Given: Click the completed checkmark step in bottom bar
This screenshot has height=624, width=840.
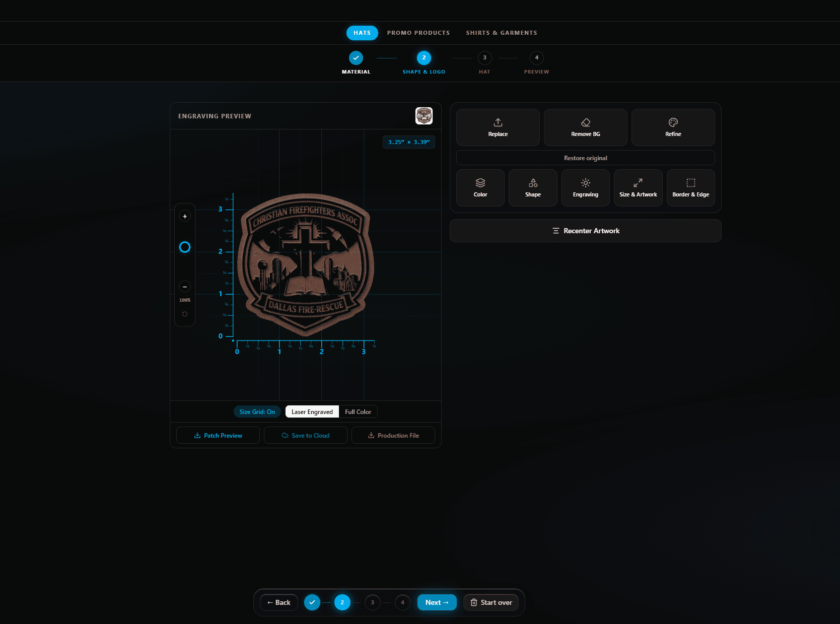Looking at the screenshot, I should point(312,602).
